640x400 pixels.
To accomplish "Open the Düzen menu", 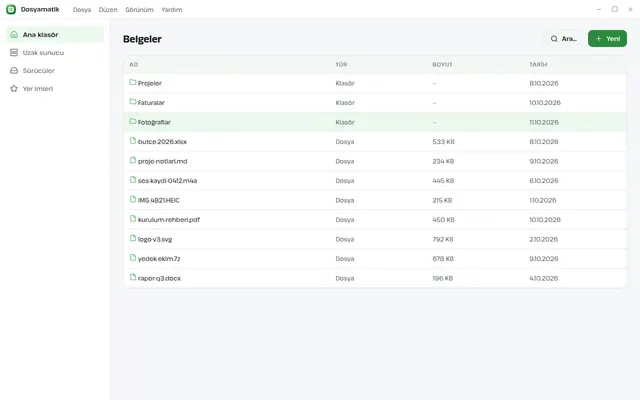I will pos(108,9).
